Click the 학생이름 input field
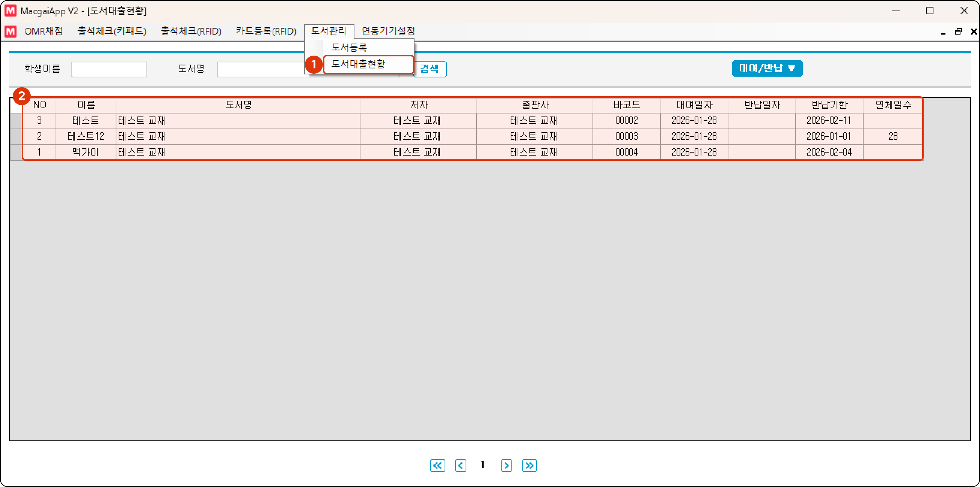Image resolution: width=980 pixels, height=487 pixels. pos(109,69)
